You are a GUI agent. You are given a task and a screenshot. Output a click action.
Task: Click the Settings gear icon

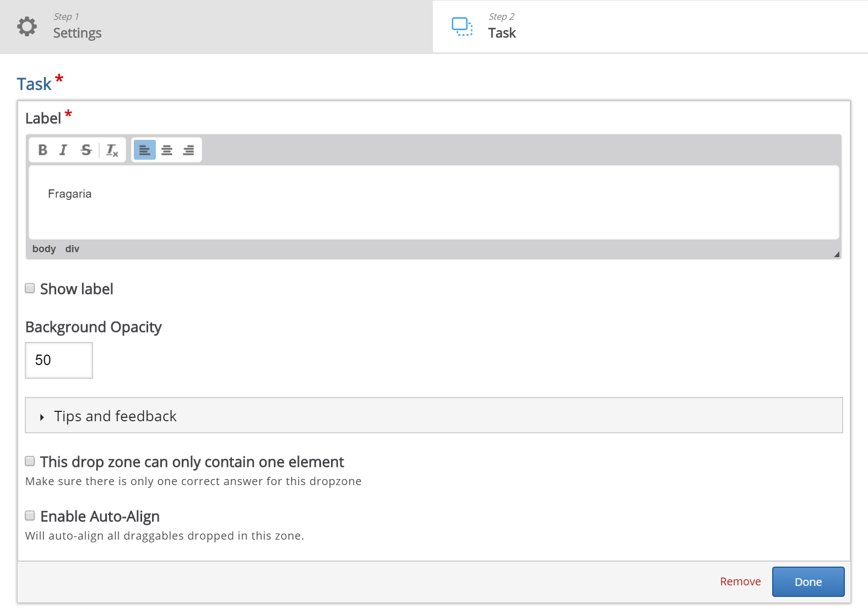coord(27,26)
